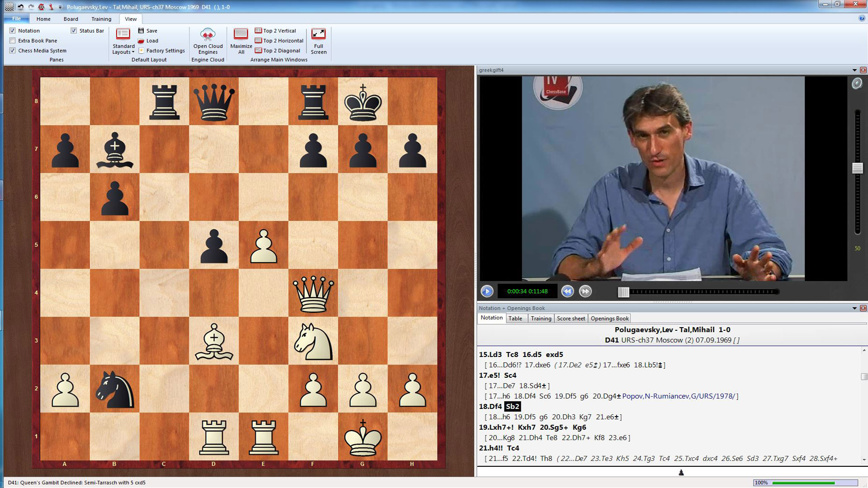Open Cloud Engines
This screenshot has height=488, width=868.
tap(208, 41)
